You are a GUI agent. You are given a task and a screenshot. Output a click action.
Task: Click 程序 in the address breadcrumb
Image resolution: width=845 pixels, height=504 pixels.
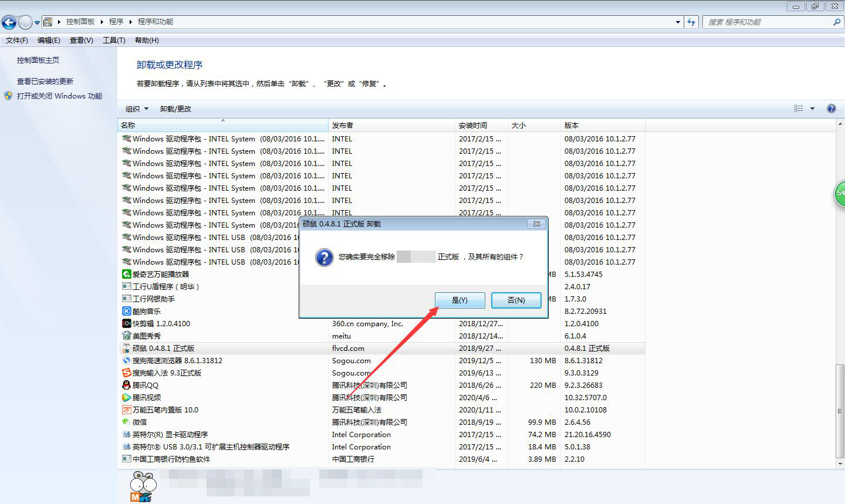[x=116, y=22]
